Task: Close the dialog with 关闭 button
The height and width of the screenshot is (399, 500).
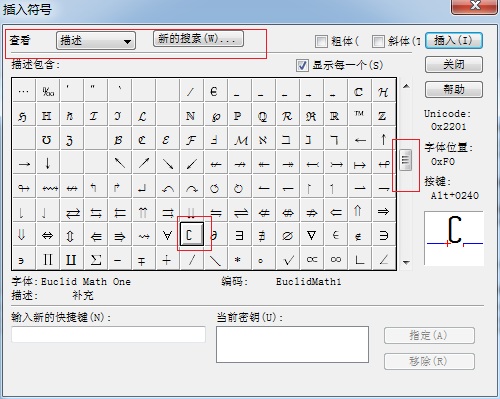Action: (x=454, y=64)
